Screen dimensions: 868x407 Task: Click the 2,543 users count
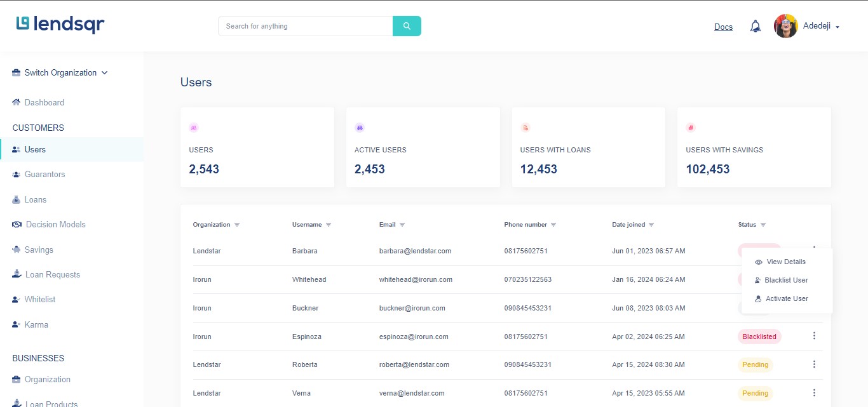204,170
